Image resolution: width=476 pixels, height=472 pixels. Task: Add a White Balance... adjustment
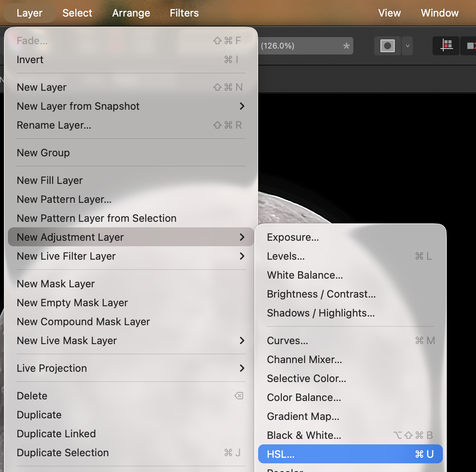tap(350, 275)
